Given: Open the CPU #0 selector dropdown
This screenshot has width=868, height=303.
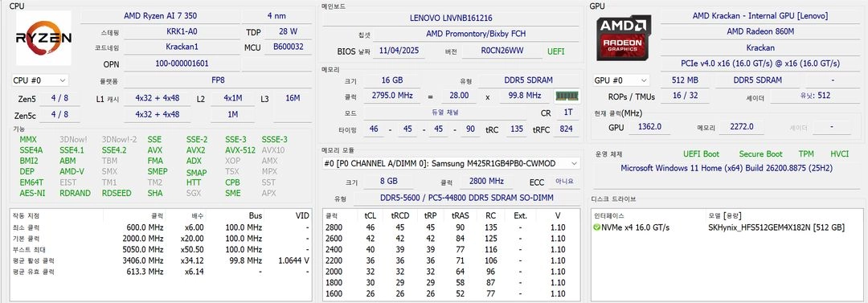Looking at the screenshot, I should 39,80.
